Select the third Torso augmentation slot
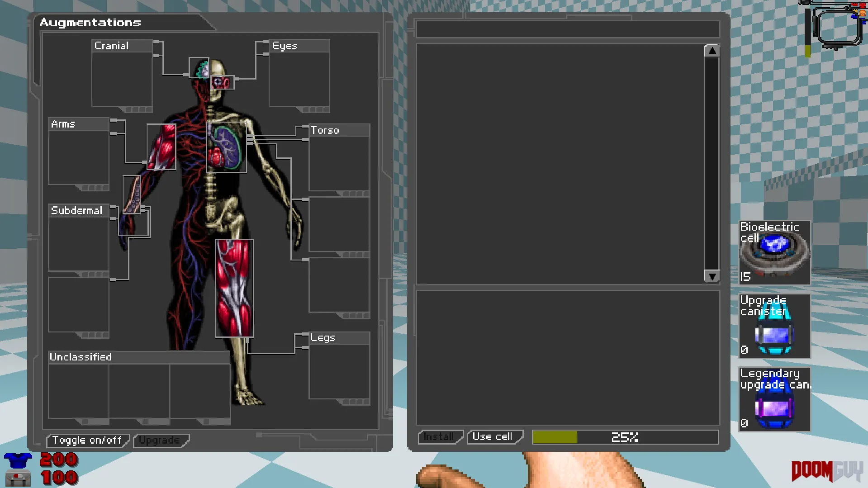Image resolution: width=868 pixels, height=488 pixels. coord(339,285)
